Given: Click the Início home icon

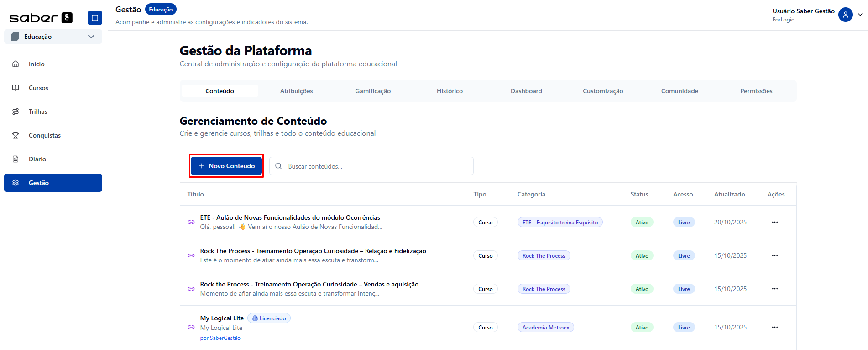Looking at the screenshot, I should [16, 64].
